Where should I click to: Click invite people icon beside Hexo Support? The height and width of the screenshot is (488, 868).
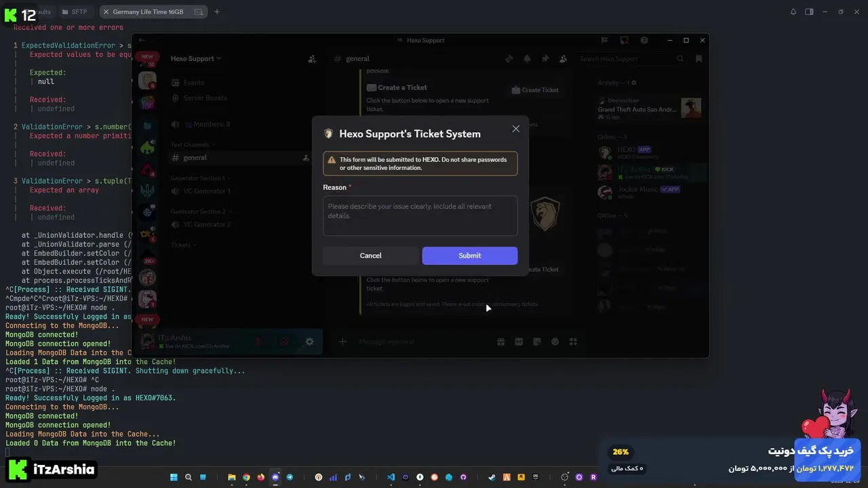coord(312,59)
